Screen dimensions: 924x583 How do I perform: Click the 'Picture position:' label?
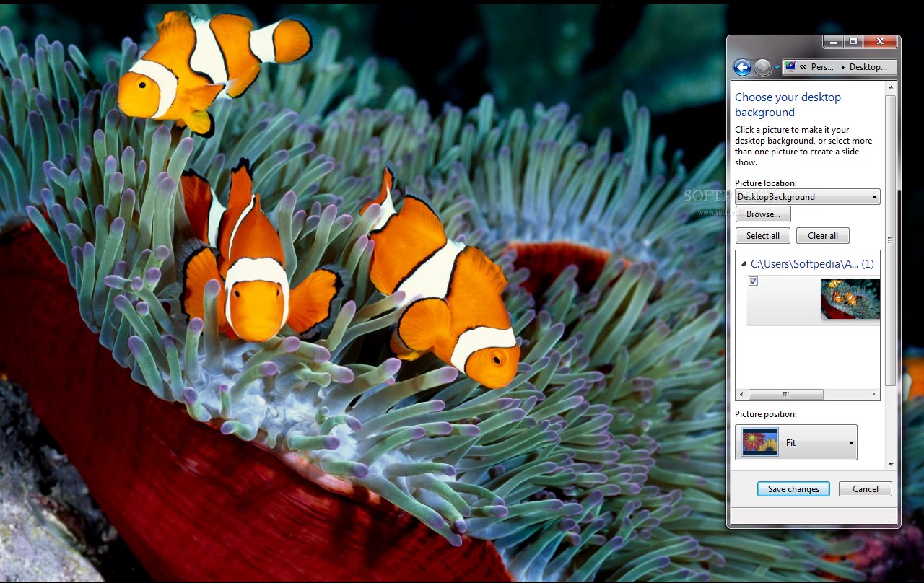tap(766, 414)
